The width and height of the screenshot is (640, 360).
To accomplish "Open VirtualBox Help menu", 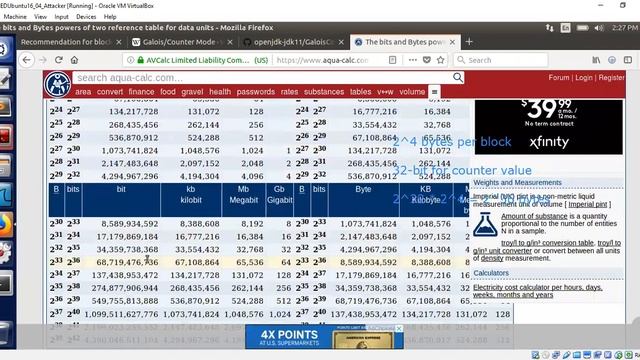I will 110,17.
